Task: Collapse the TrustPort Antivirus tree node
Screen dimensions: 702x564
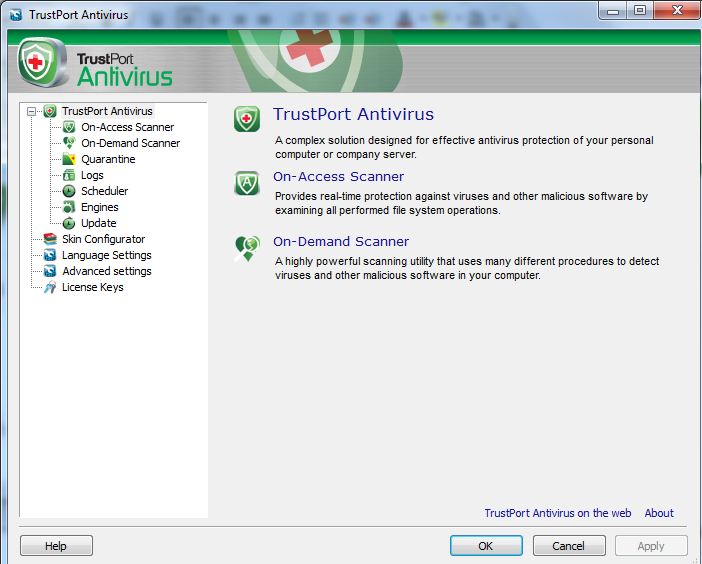Action: tap(31, 111)
